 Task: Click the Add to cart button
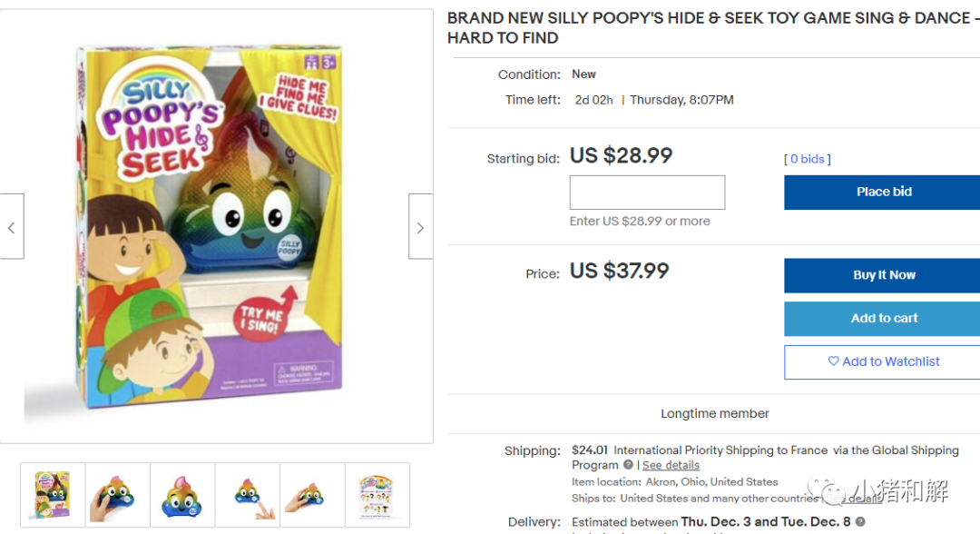pyautogui.click(x=883, y=319)
